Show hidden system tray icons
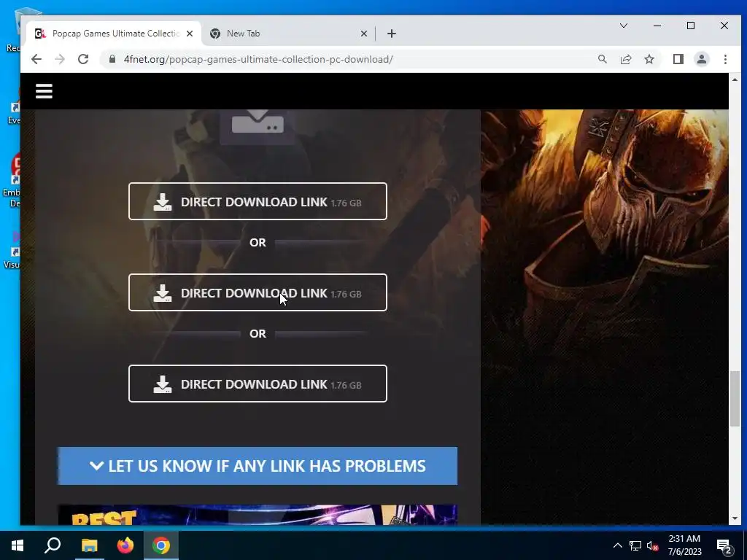The height and width of the screenshot is (560, 747). tap(617, 545)
